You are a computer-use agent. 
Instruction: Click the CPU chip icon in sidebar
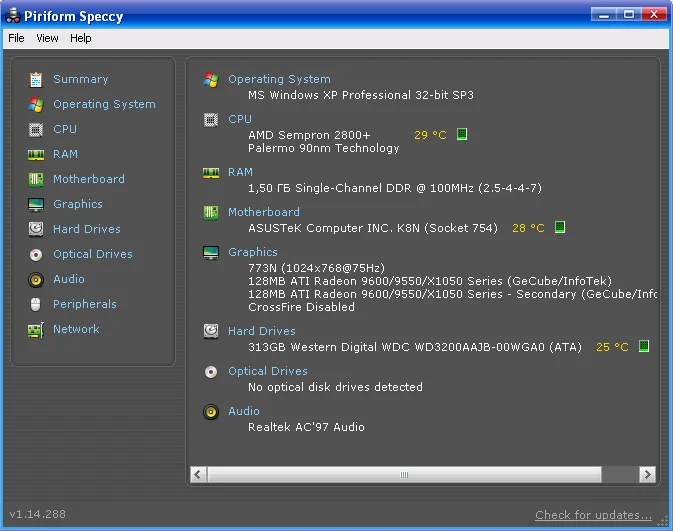36,130
